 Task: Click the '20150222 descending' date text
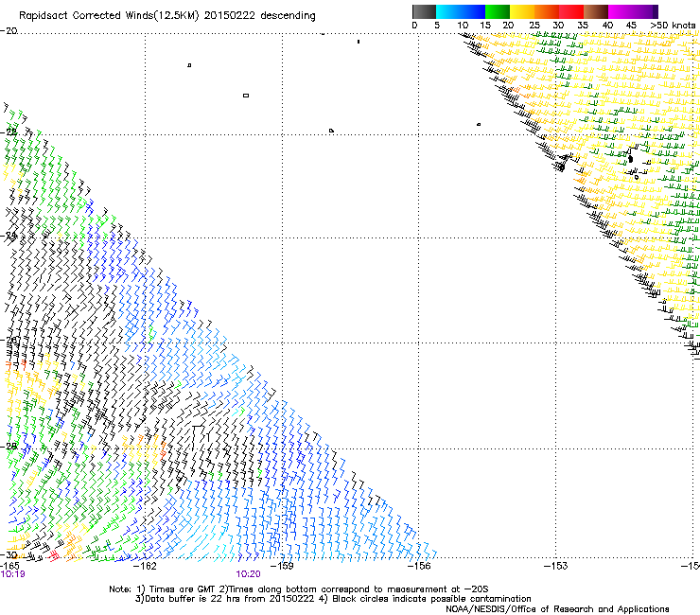click(259, 16)
